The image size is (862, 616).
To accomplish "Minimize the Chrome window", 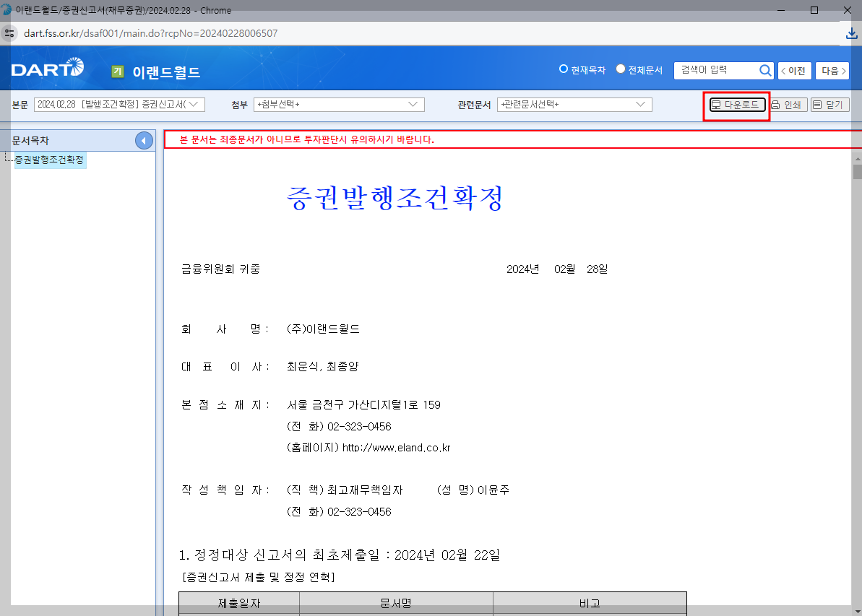I will [x=780, y=10].
